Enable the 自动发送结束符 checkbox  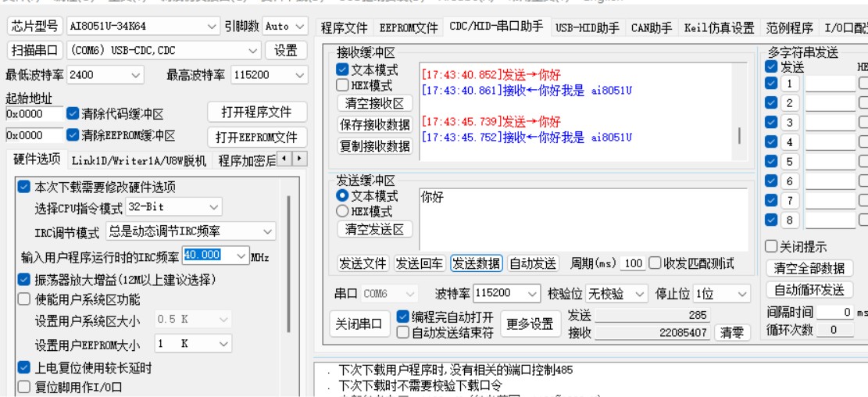pyautogui.click(x=403, y=332)
